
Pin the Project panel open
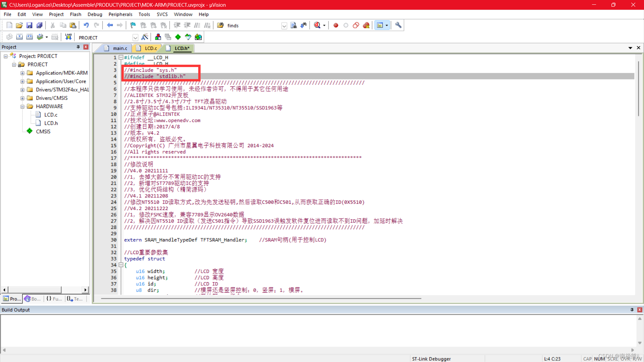click(78, 47)
